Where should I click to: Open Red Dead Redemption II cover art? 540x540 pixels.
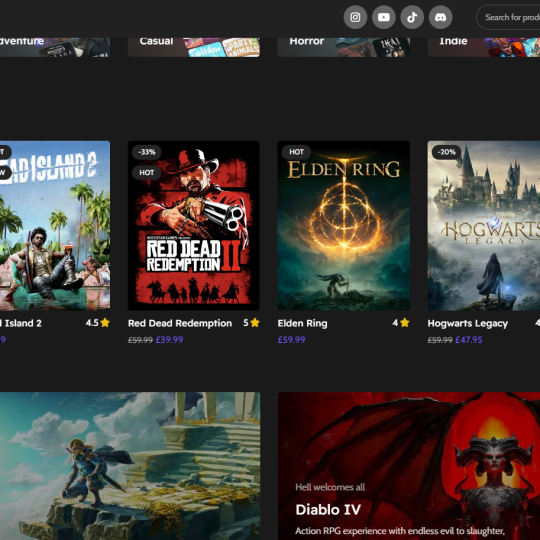tap(194, 226)
